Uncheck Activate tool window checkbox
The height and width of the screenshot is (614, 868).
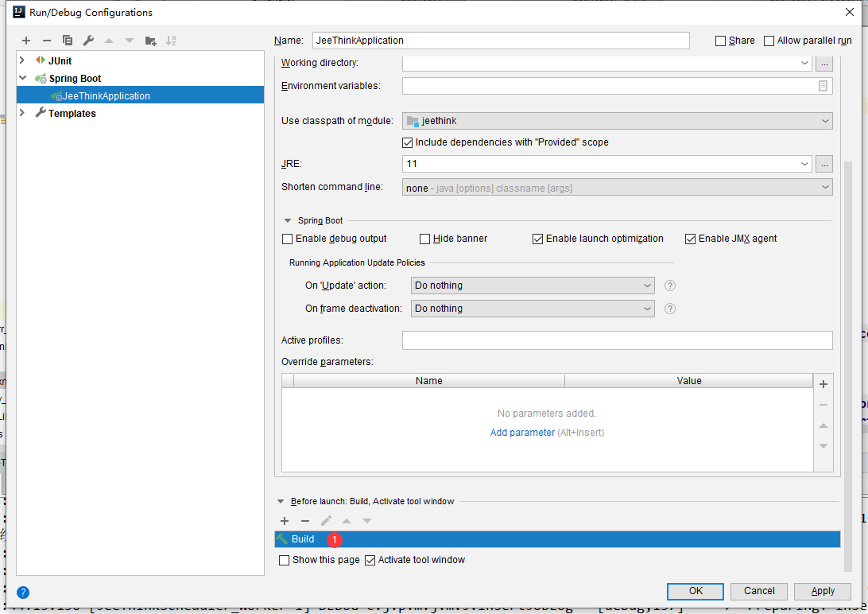tap(370, 560)
